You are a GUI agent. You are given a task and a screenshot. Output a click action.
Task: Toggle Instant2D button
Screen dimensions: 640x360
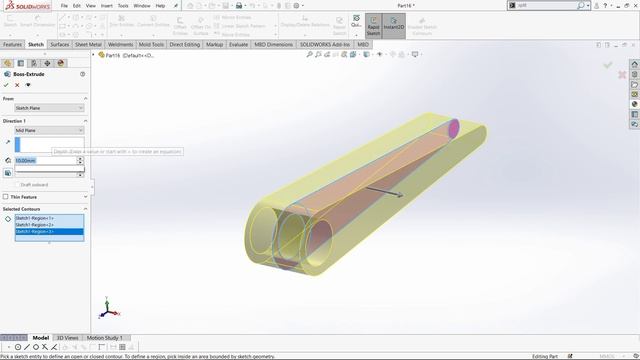[393, 26]
